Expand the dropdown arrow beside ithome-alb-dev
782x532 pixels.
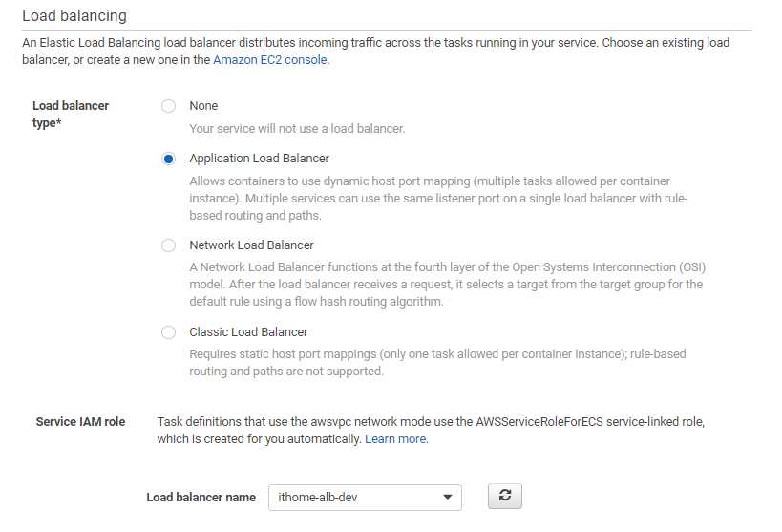point(448,497)
